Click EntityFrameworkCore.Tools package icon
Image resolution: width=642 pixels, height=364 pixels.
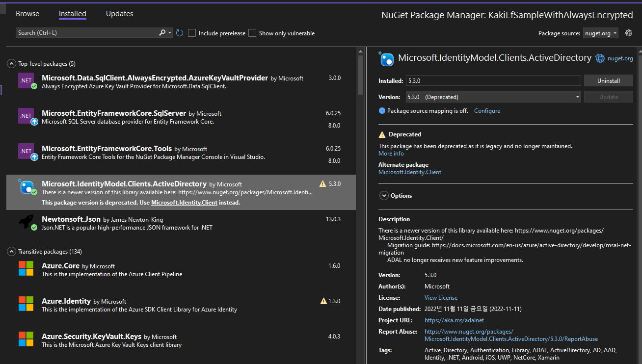26,151
